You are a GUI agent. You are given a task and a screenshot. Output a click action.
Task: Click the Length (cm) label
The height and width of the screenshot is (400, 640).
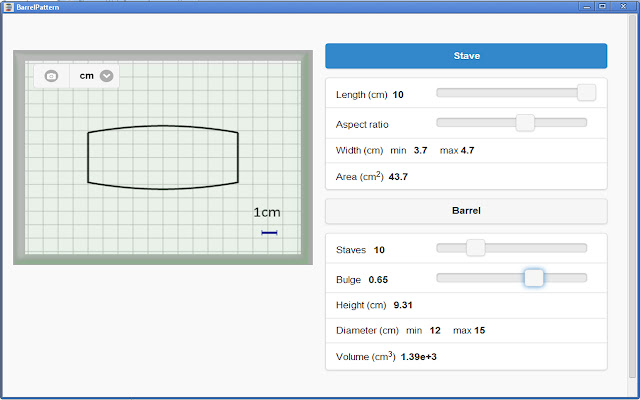coord(362,95)
